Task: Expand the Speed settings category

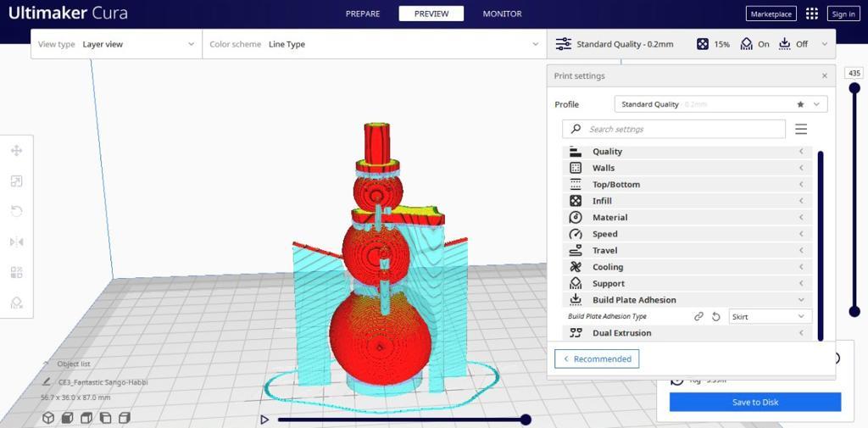Action: point(687,234)
